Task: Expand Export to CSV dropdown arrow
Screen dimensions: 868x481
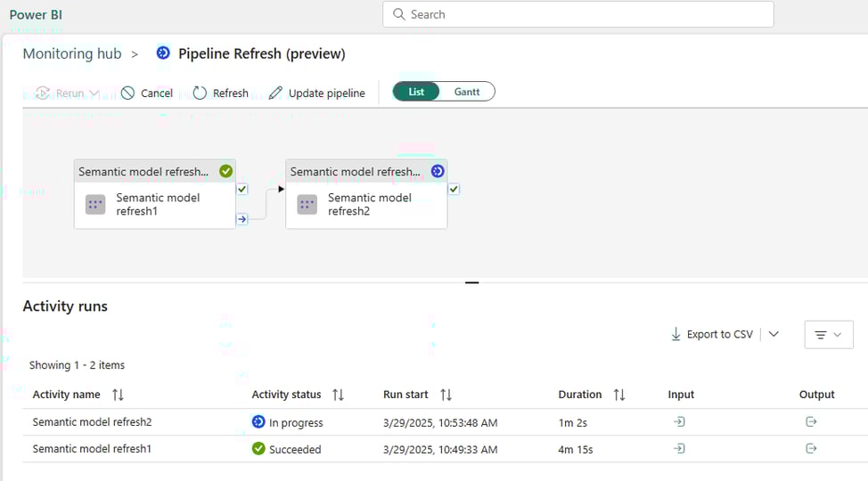Action: [774, 334]
